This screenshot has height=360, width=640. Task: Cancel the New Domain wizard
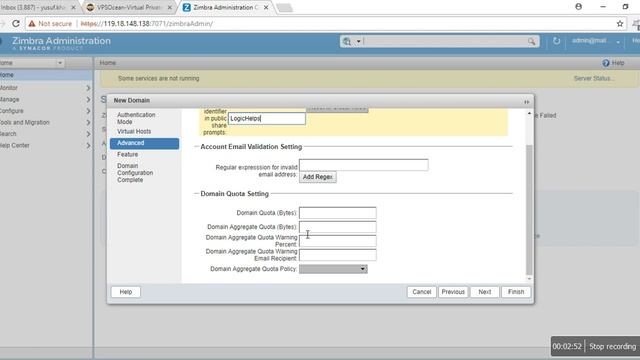422,292
